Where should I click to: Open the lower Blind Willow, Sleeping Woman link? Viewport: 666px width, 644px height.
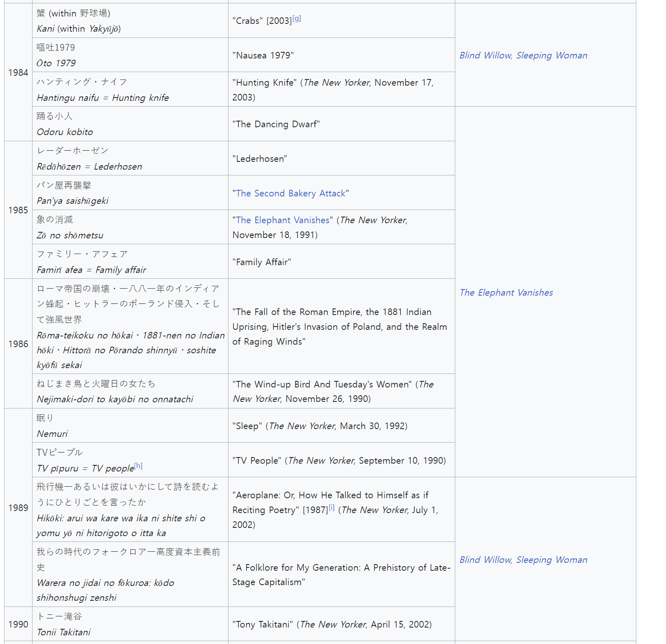tap(523, 560)
